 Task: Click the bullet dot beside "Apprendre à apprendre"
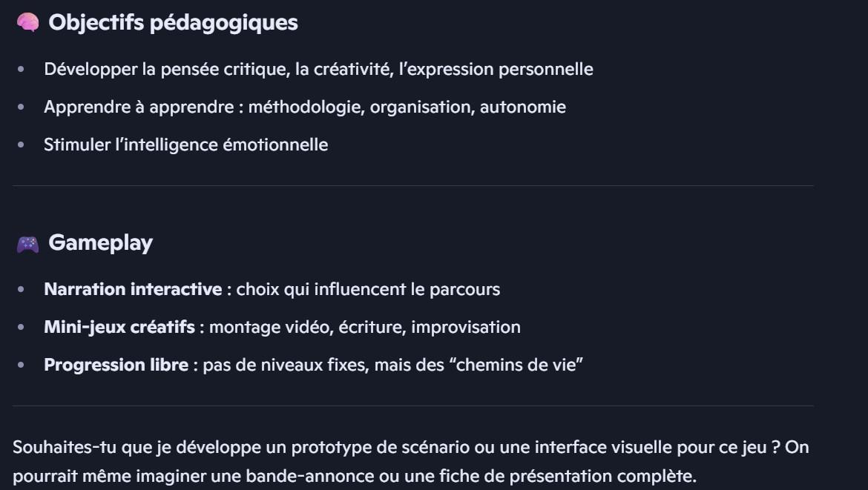click(x=21, y=107)
